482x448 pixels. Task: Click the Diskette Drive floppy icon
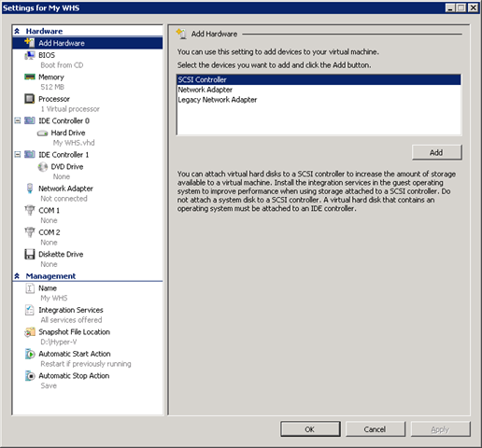(30, 254)
